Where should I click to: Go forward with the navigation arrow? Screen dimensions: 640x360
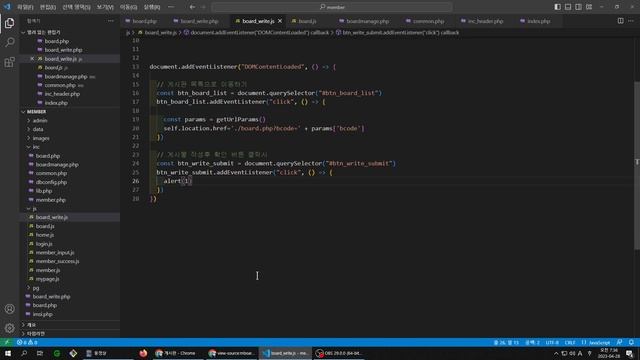point(203,7)
